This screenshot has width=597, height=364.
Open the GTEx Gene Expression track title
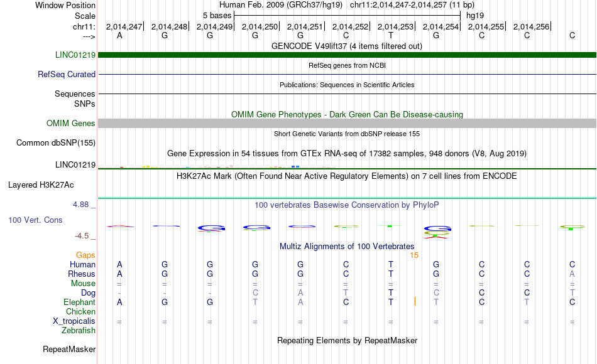pyautogui.click(x=347, y=154)
